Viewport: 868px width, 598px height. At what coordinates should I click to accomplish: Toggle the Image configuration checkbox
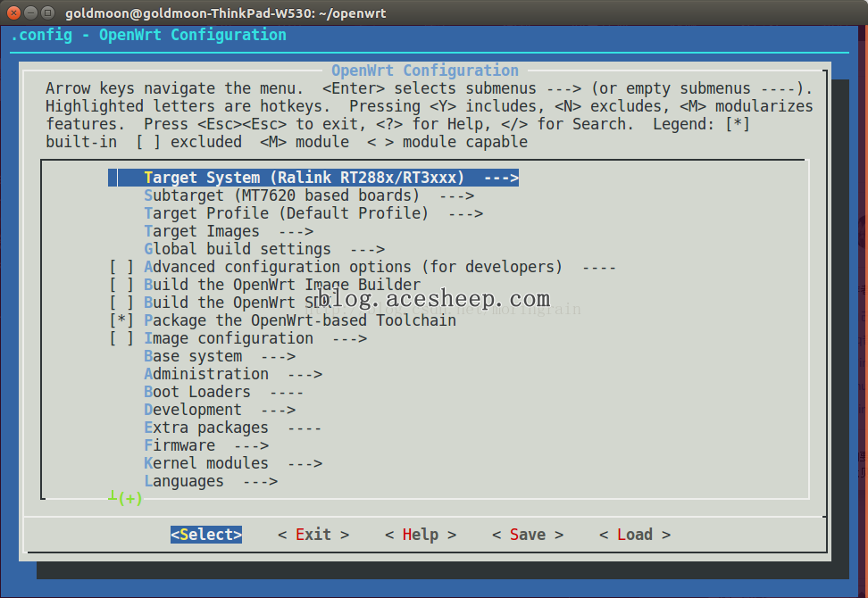(121, 338)
